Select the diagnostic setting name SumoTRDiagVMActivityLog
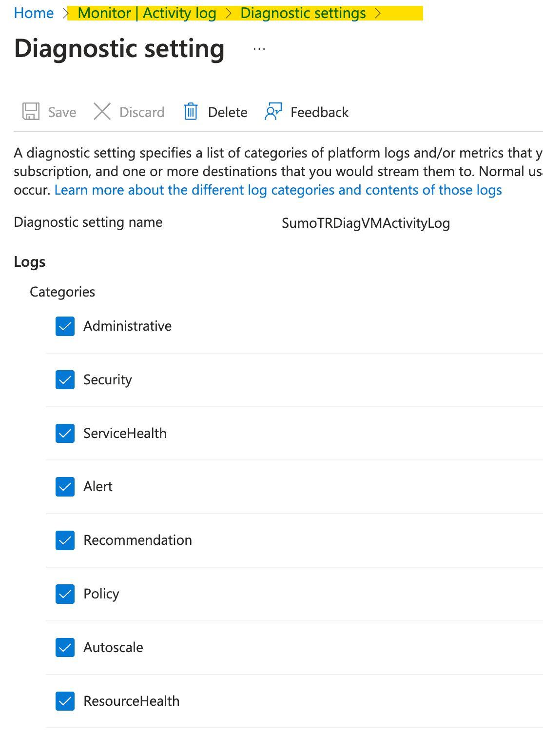This screenshot has width=543, height=756. coord(366,223)
